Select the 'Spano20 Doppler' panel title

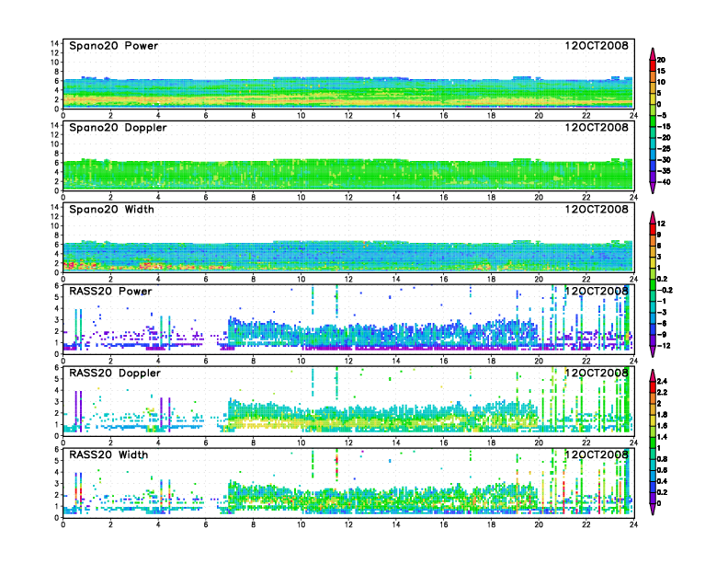tap(118, 128)
